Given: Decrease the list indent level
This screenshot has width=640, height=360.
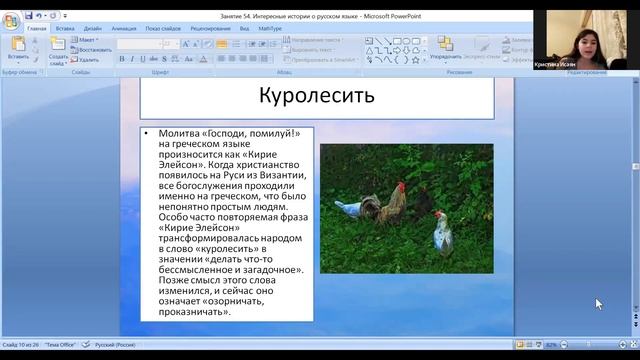Looking at the screenshot, I should click(x=252, y=44).
